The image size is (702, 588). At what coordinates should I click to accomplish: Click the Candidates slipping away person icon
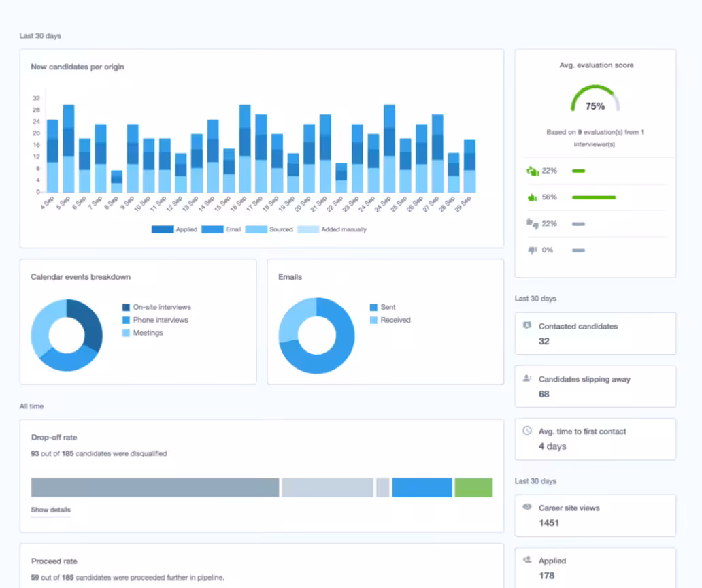click(x=527, y=378)
